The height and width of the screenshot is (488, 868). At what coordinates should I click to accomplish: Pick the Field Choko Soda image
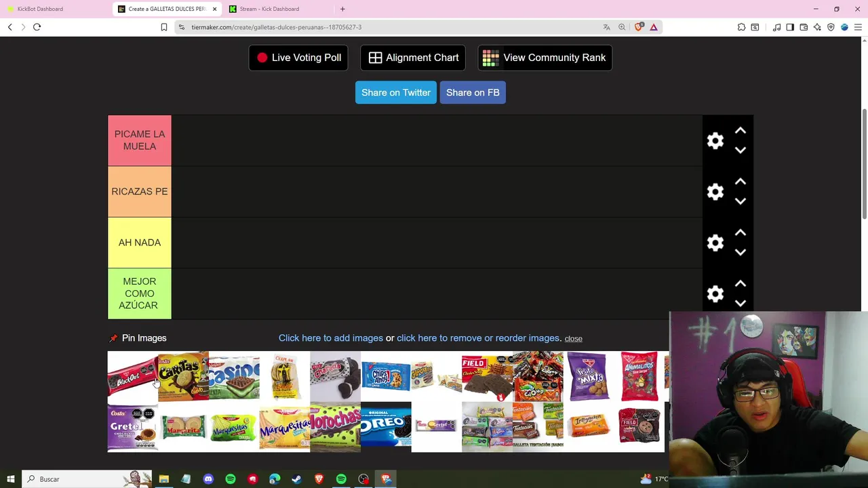(487, 376)
